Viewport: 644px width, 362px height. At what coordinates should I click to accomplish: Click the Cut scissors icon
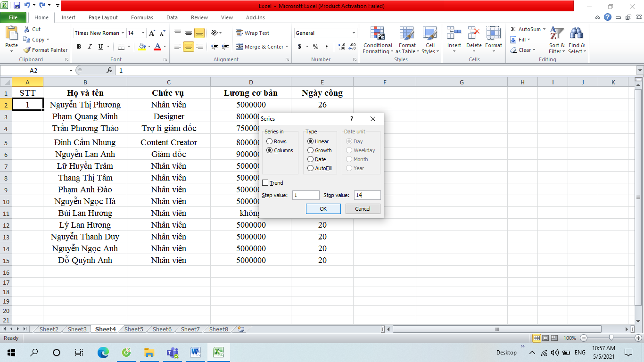tap(26, 29)
